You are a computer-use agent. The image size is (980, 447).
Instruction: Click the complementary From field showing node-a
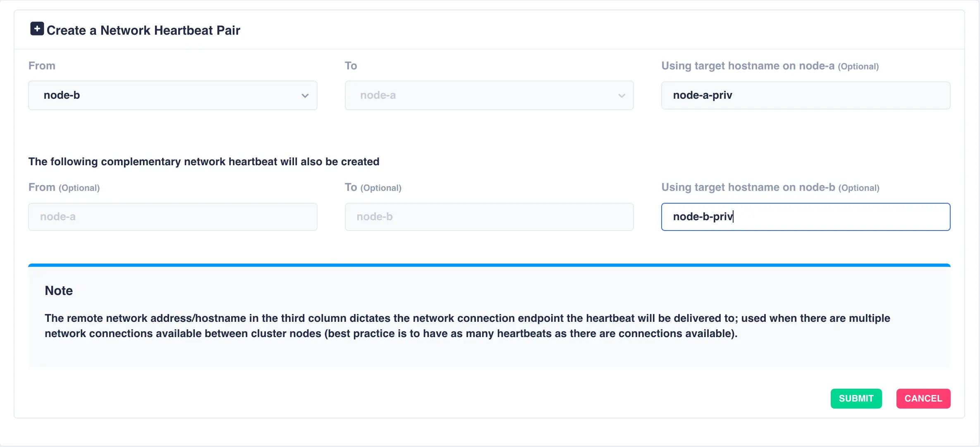(172, 217)
